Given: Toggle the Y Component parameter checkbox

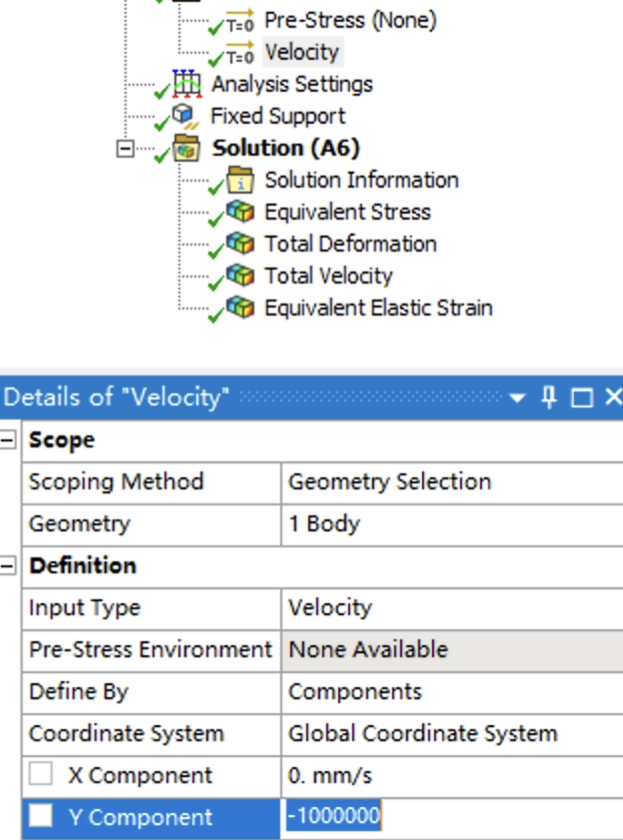Looking at the screenshot, I should pyautogui.click(x=41, y=816).
